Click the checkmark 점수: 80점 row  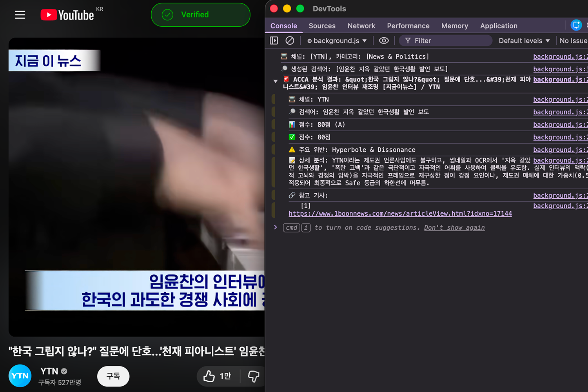pyautogui.click(x=314, y=137)
